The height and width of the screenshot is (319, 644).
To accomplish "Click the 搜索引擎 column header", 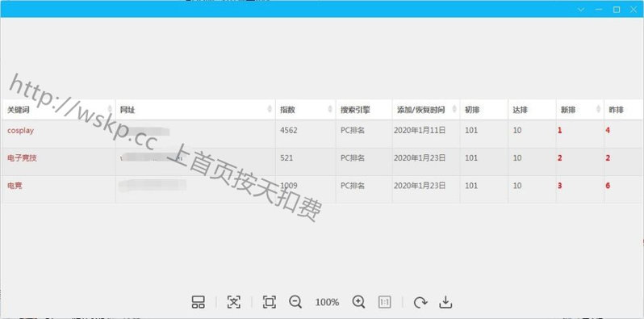I will [355, 110].
